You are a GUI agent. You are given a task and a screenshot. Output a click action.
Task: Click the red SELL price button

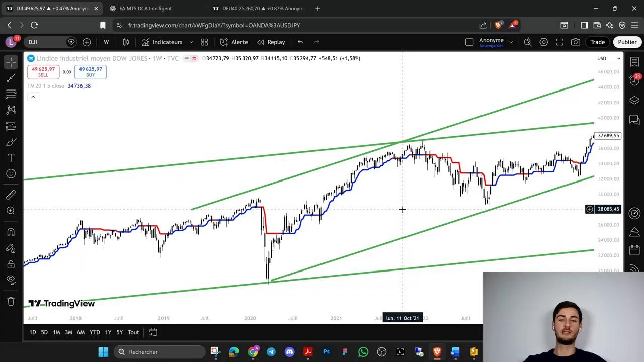43,72
